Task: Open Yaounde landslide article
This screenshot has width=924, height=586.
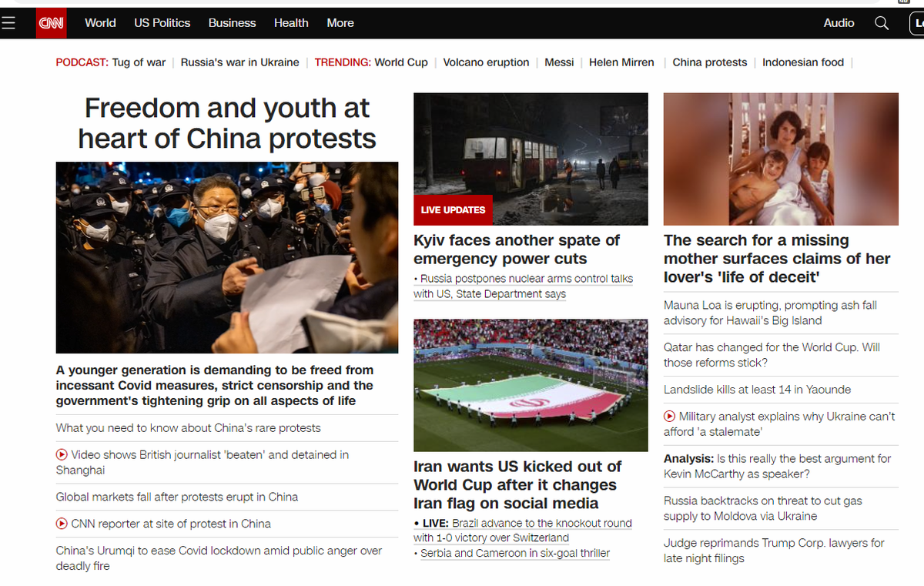Action: [x=757, y=390]
